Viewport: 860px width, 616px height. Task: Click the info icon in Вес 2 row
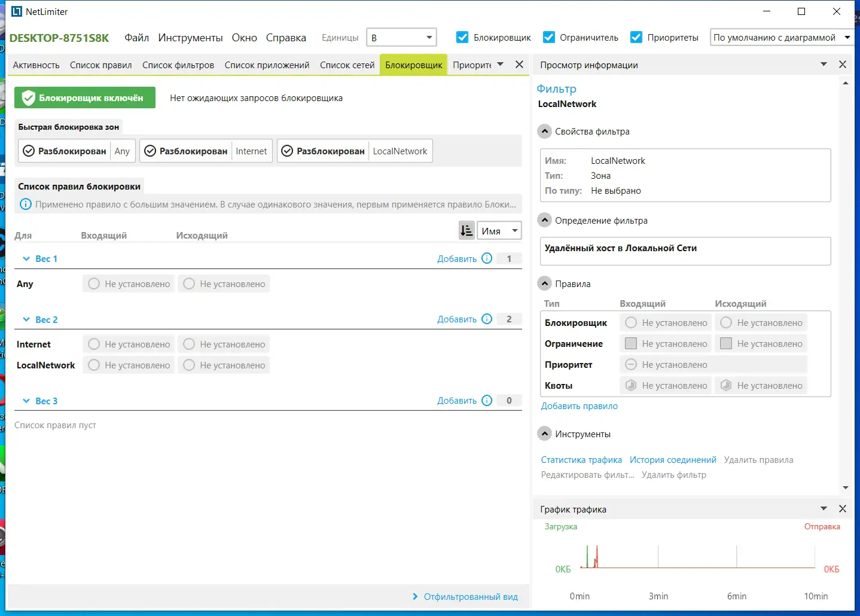487,319
